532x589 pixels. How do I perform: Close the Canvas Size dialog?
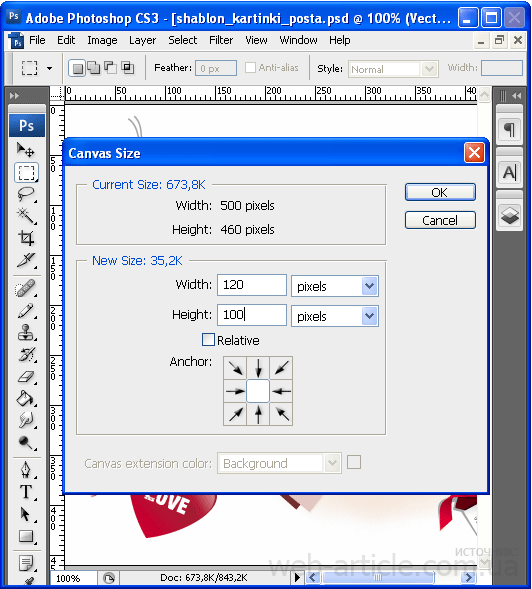pos(474,153)
